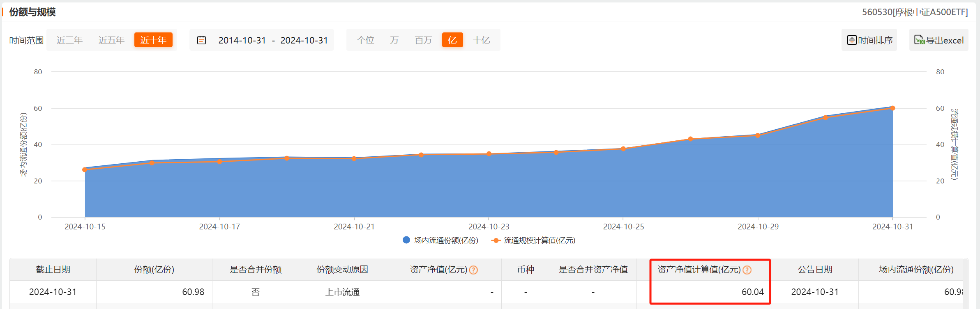The image size is (980, 309).
Task: Select the 近五年 time range
Action: click(111, 40)
